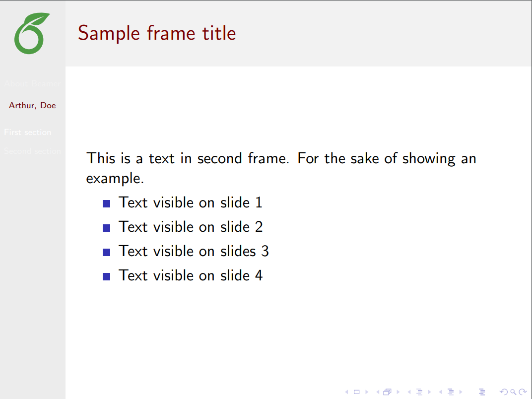Click the Sample frame title heading

coord(157,33)
